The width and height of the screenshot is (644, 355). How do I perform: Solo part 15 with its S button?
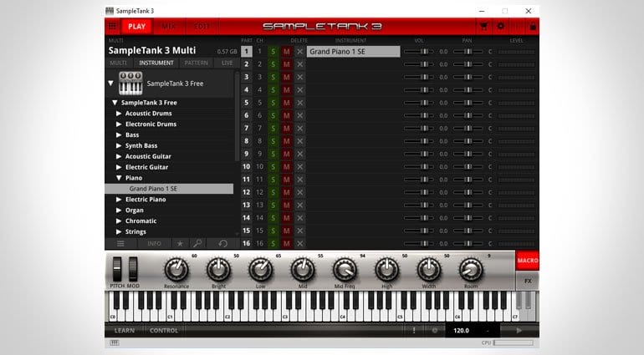273,231
